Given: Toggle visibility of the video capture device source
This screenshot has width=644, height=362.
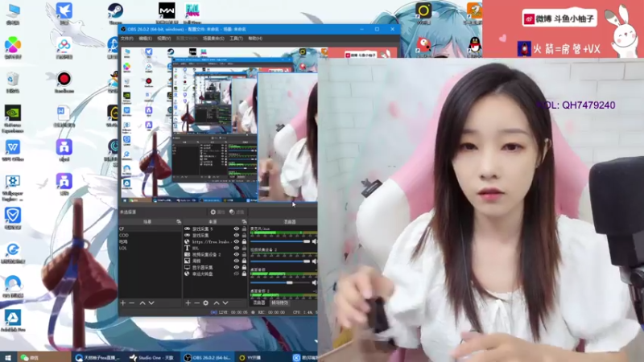Looking at the screenshot, I should 236,254.
